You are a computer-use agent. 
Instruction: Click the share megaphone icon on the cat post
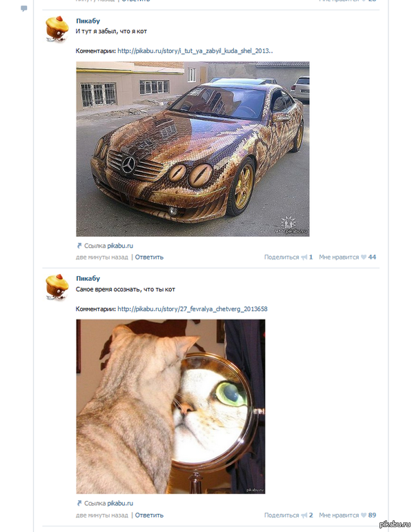coord(304,515)
